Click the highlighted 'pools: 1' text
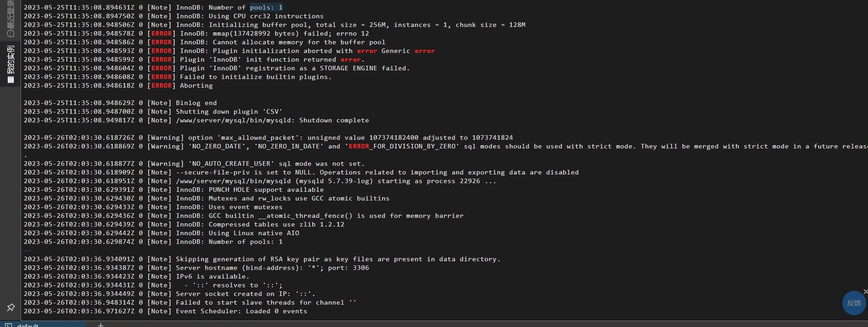This screenshot has height=327, width=868. coord(266,7)
